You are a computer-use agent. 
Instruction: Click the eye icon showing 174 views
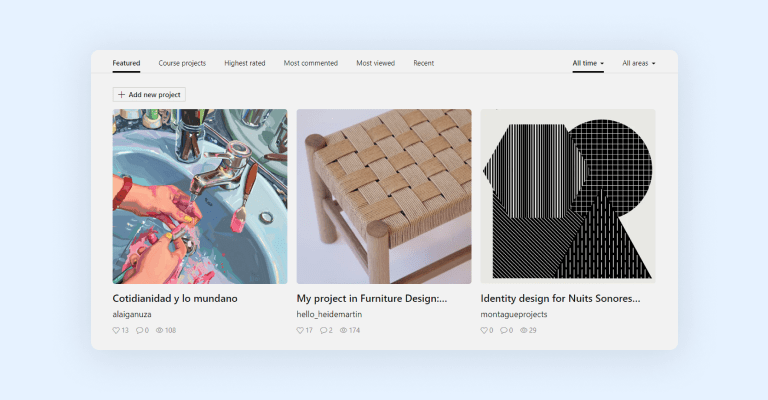[344, 330]
